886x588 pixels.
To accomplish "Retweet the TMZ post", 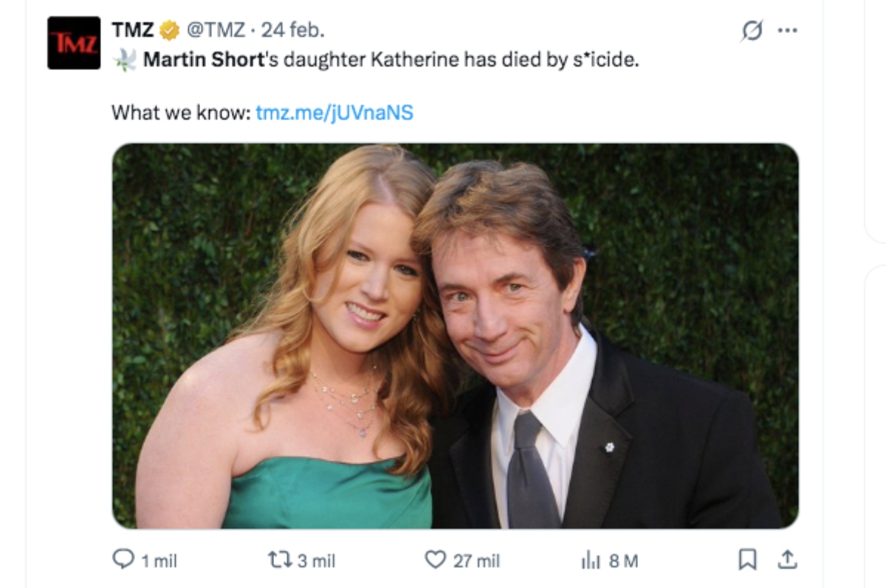I will [279, 561].
